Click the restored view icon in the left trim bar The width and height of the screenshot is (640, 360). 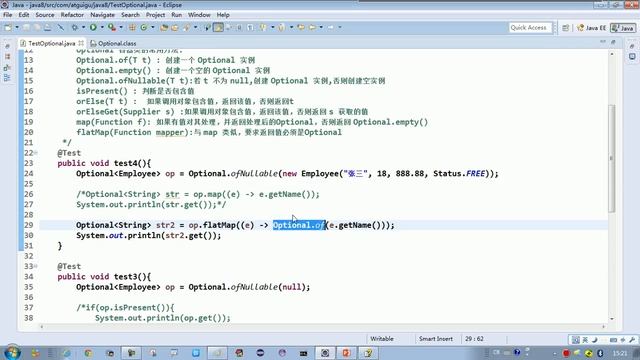[7, 47]
